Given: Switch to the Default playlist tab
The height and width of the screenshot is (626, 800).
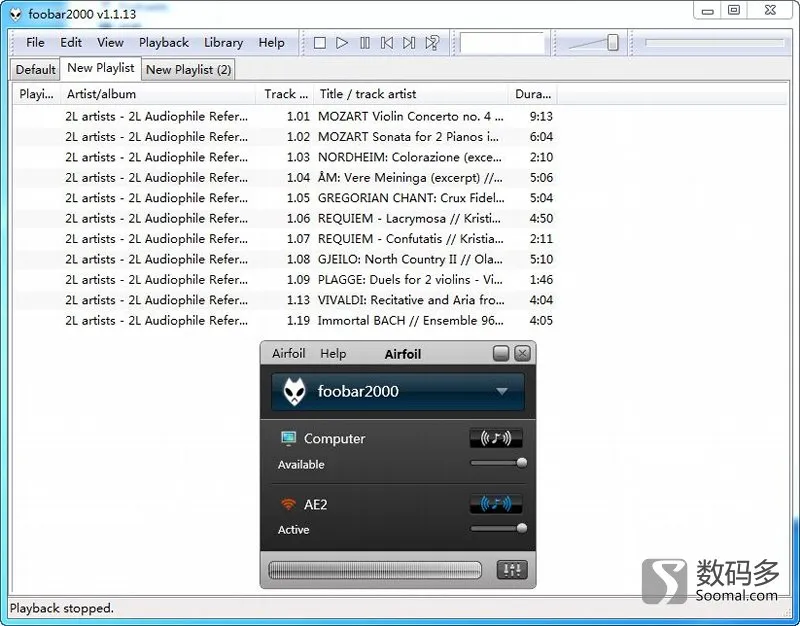Looking at the screenshot, I should tap(35, 69).
